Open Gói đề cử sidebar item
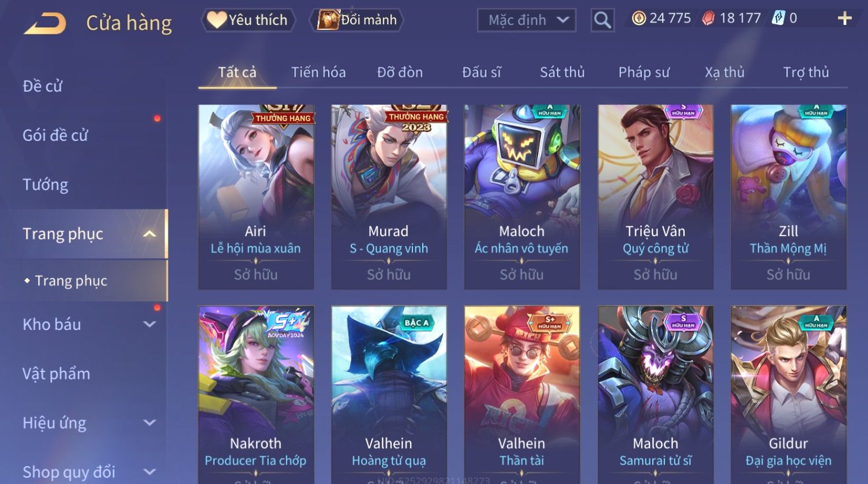Screen dimensions: 868x484 tap(55, 135)
